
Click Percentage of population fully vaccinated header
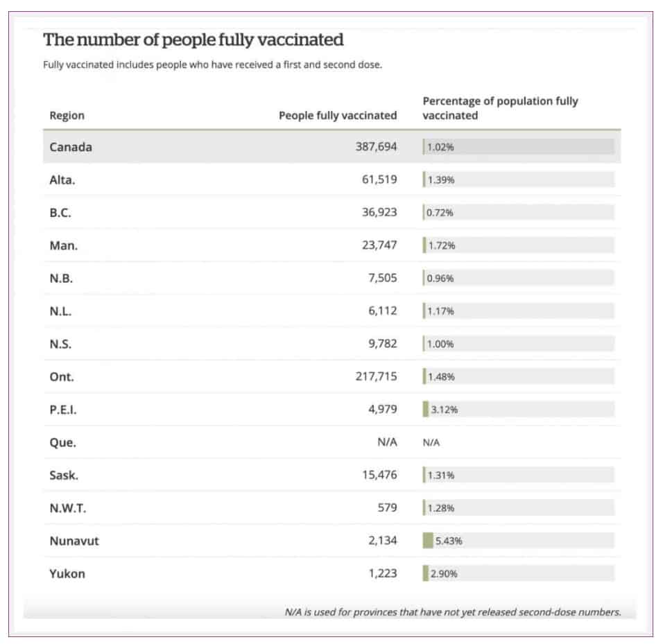[x=500, y=108]
